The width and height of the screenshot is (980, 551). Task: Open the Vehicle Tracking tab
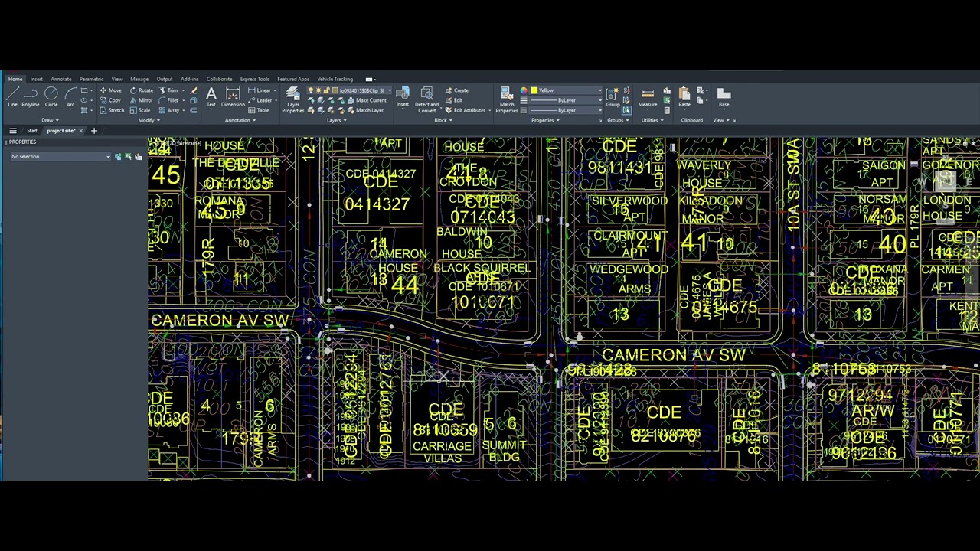tap(335, 79)
